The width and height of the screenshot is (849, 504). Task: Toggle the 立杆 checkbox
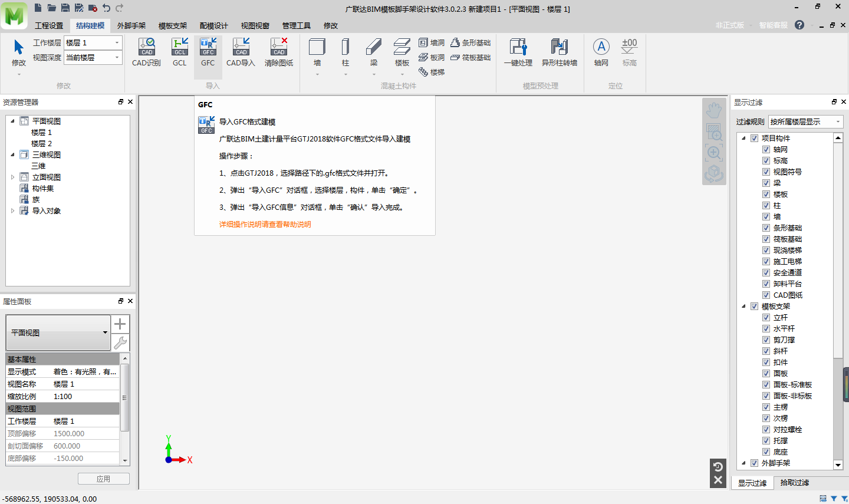click(766, 318)
